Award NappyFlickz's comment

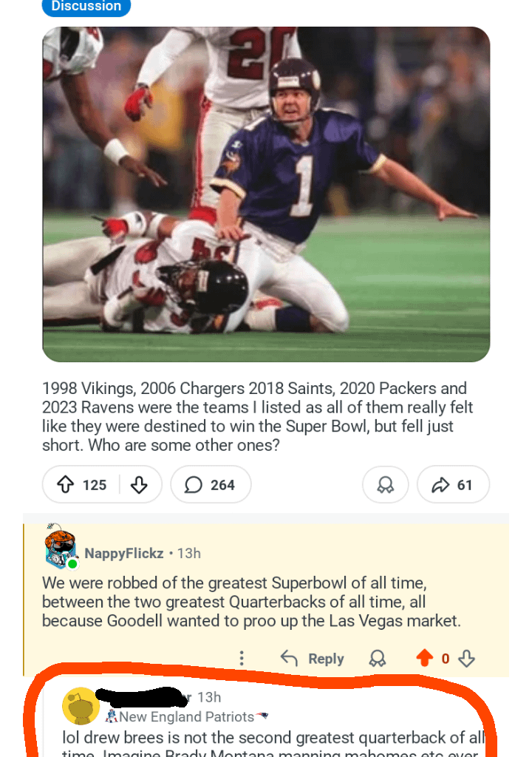[x=377, y=659]
